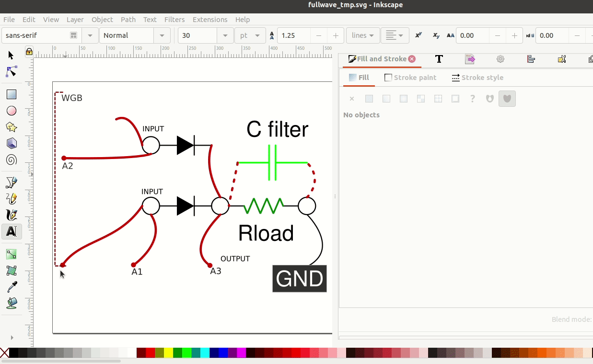The width and height of the screenshot is (593, 364).
Task: Click the font size field showing 30
Action: point(198,35)
